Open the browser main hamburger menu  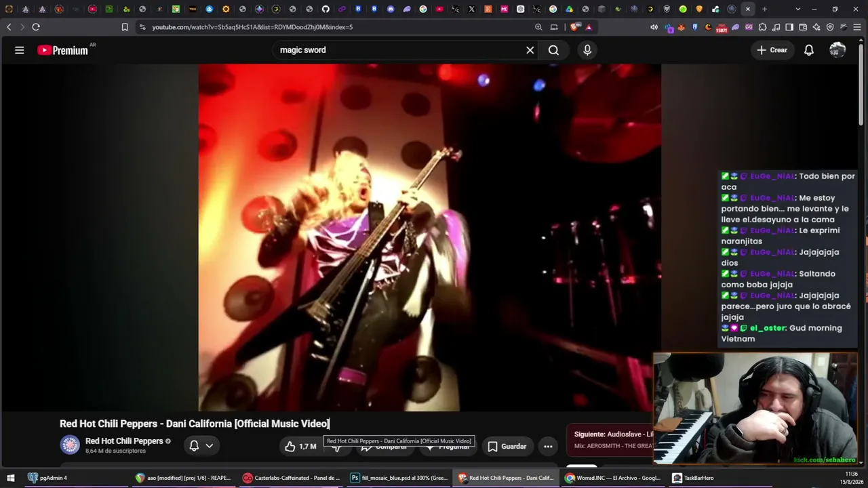coord(857,27)
